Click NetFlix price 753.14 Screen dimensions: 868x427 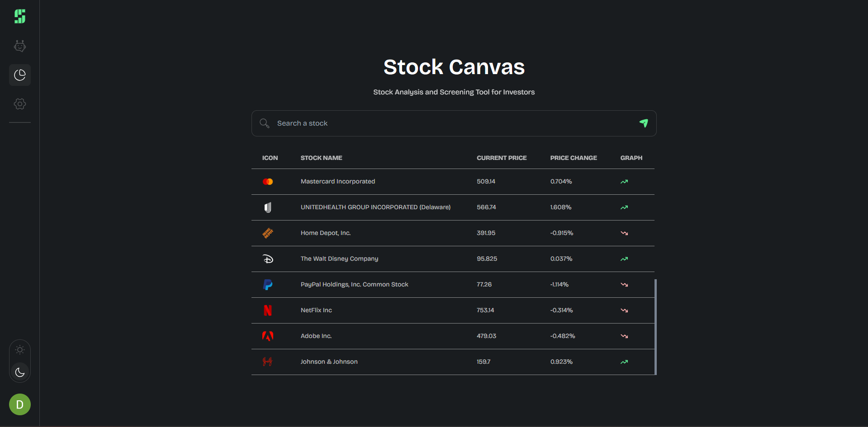pyautogui.click(x=485, y=310)
